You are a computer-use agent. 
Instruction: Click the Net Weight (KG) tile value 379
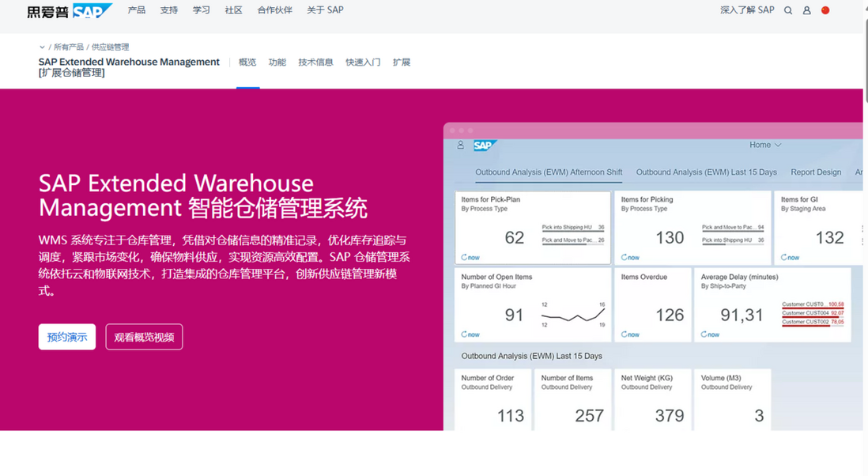click(x=670, y=416)
